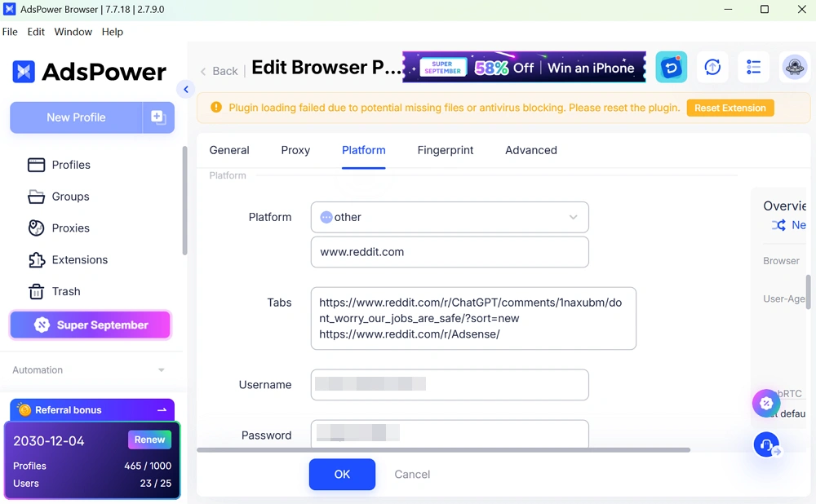Go Back to previous page
The width and height of the screenshot is (816, 504).
click(x=219, y=71)
